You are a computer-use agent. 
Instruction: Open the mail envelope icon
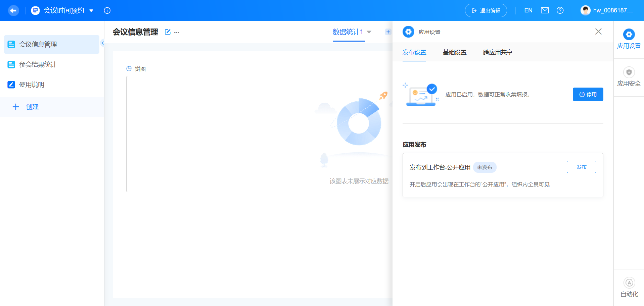(x=544, y=10)
